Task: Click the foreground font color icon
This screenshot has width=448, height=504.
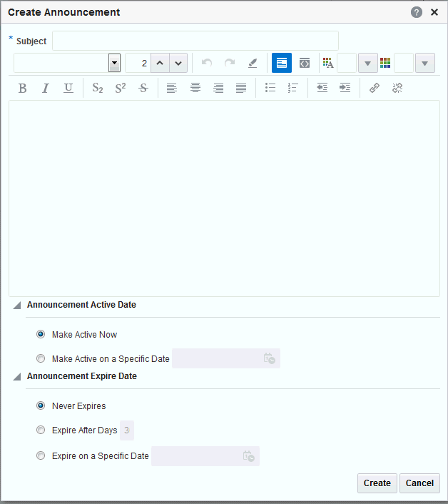Action: click(328, 63)
